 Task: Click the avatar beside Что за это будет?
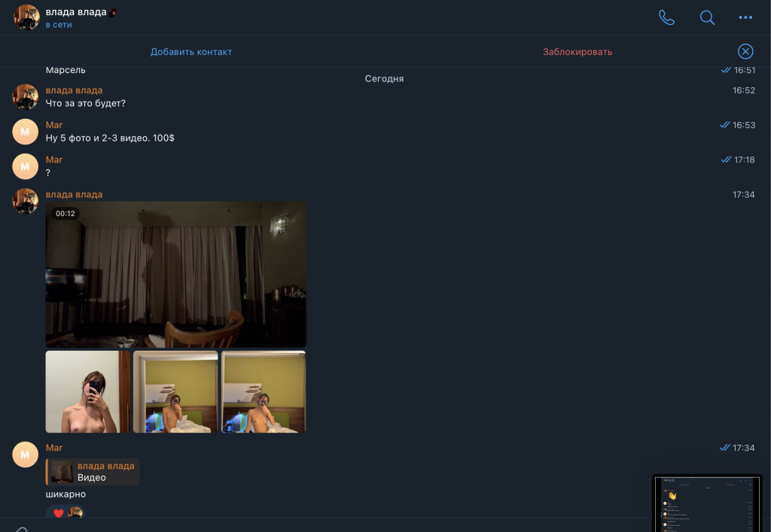(x=26, y=97)
